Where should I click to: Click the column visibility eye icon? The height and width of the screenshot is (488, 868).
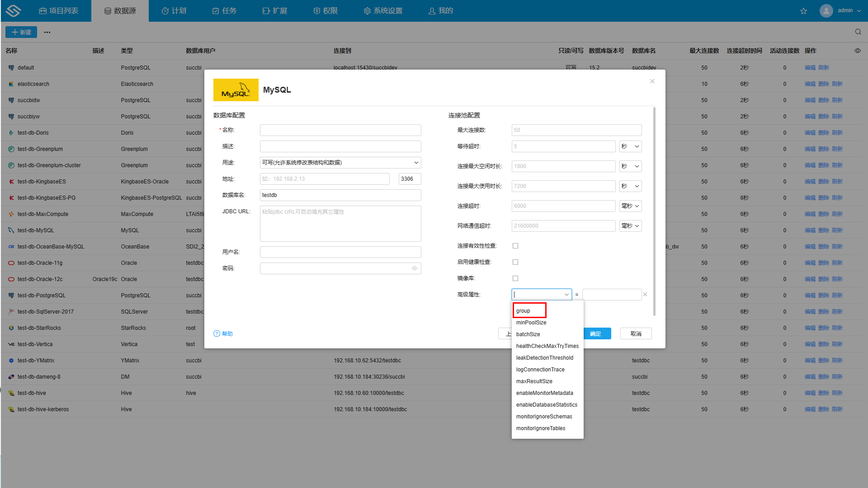point(857,51)
